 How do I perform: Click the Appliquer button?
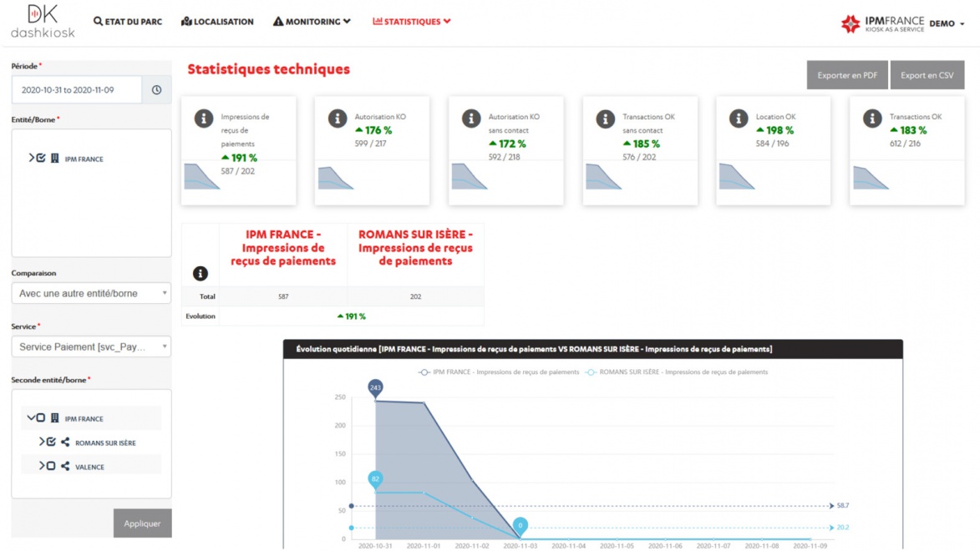143,523
